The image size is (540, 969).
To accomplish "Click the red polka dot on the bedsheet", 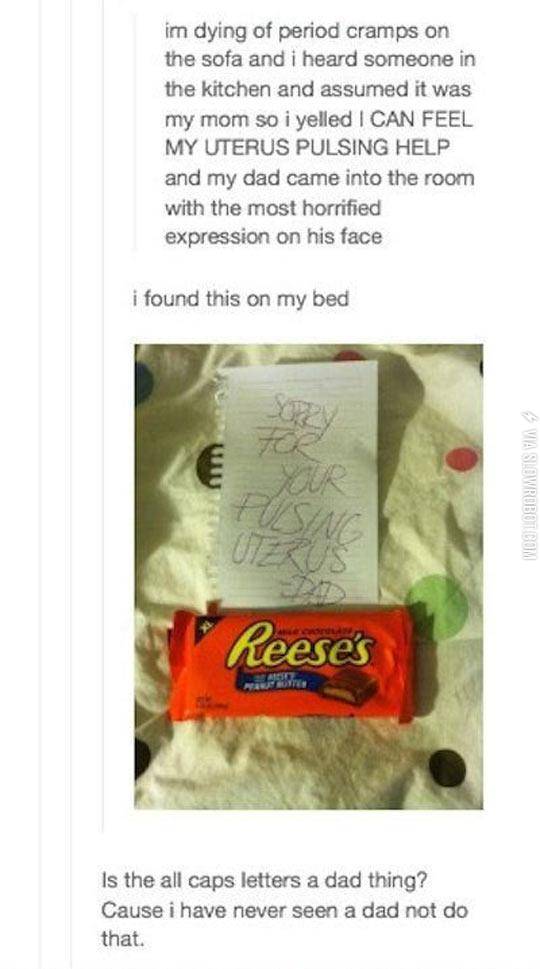I will coord(462,459).
